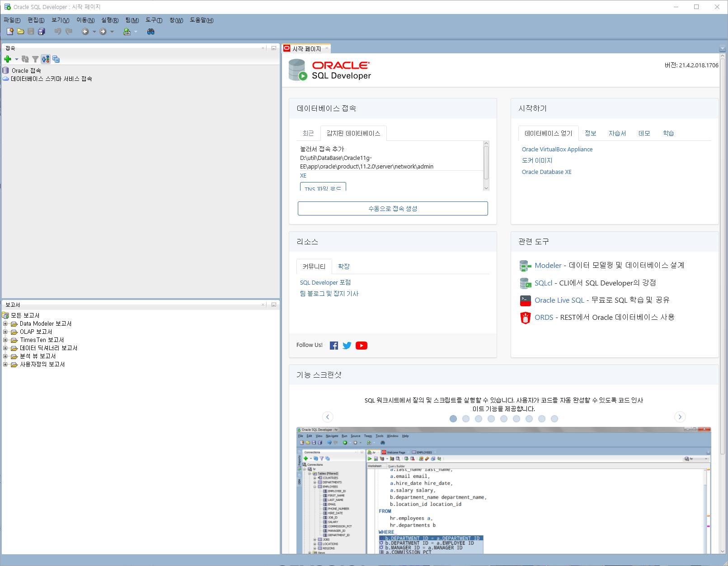Switch to the 자습서 tab
This screenshot has width=728, height=566.
coord(617,133)
